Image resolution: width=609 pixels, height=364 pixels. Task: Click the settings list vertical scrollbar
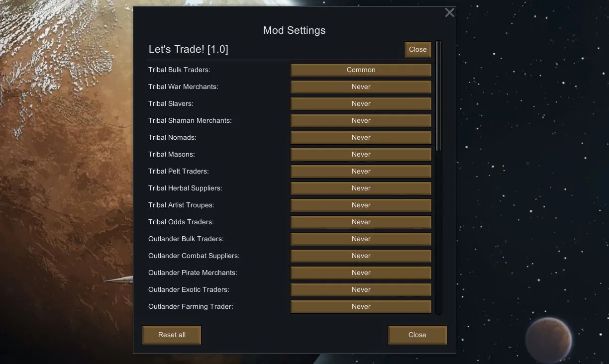(438, 96)
